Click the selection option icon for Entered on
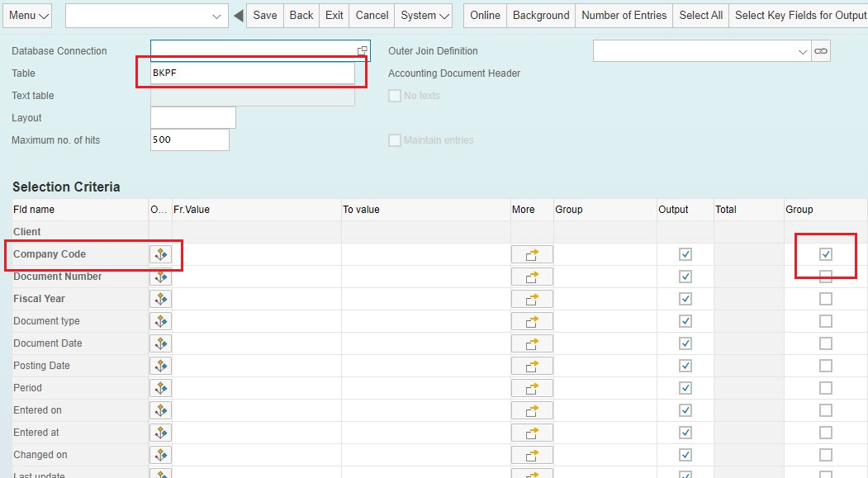Viewport: 868px width, 478px height. [x=160, y=410]
